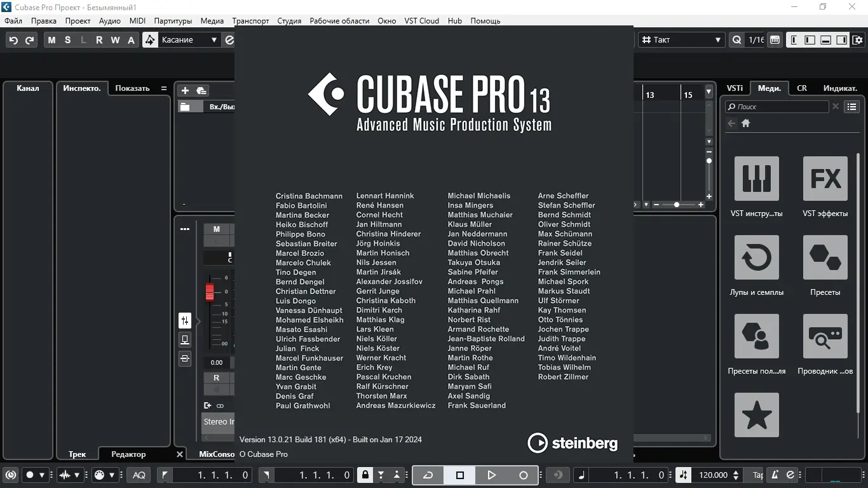Toggle the M mute button on the channel strip
The height and width of the screenshot is (488, 868).
pos(217,229)
